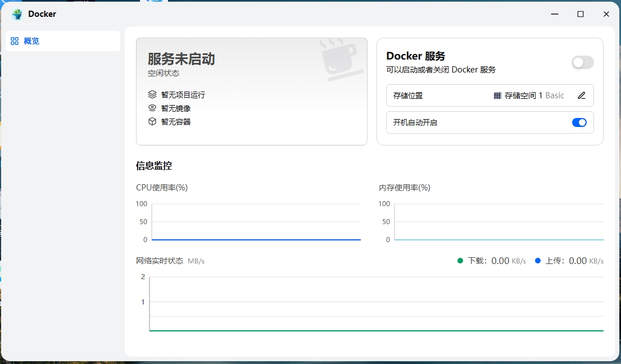This screenshot has width=621, height=364.
Task: Click the 暂无项目运行 layers icon
Action: 152,94
